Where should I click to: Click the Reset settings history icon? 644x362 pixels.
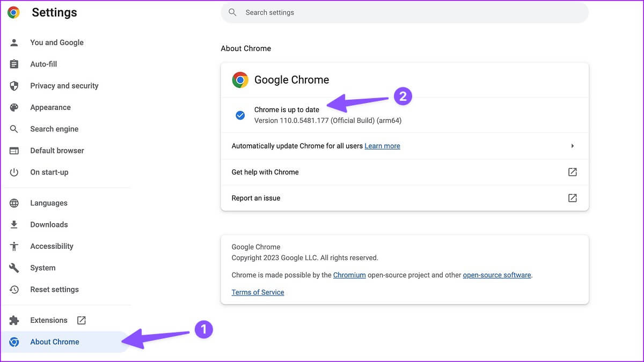[14, 290]
